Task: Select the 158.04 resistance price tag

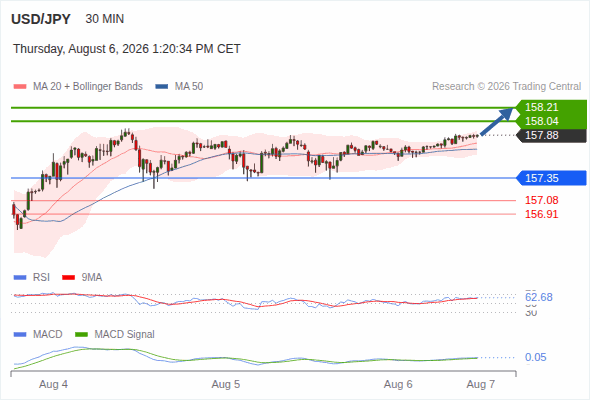Action: point(551,121)
